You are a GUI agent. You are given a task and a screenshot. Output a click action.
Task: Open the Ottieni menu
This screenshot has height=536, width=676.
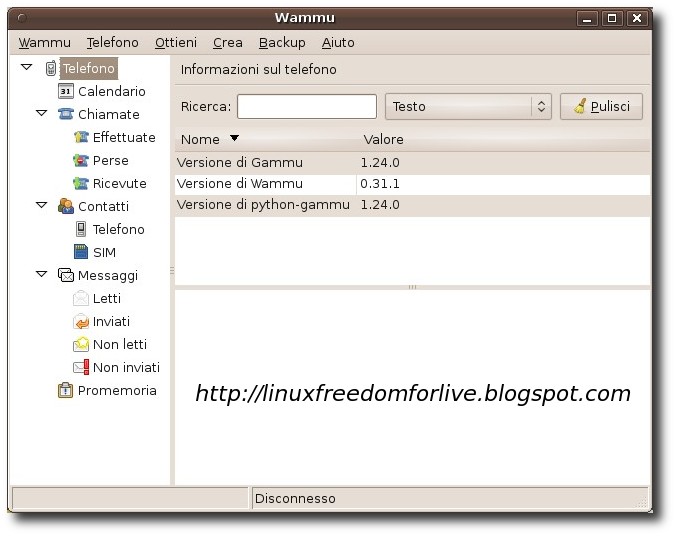click(175, 43)
